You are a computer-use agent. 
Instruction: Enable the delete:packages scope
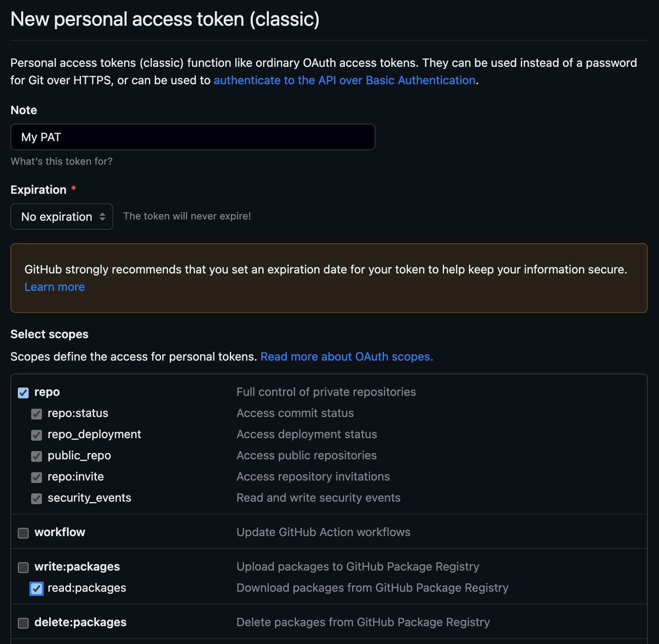pos(23,623)
